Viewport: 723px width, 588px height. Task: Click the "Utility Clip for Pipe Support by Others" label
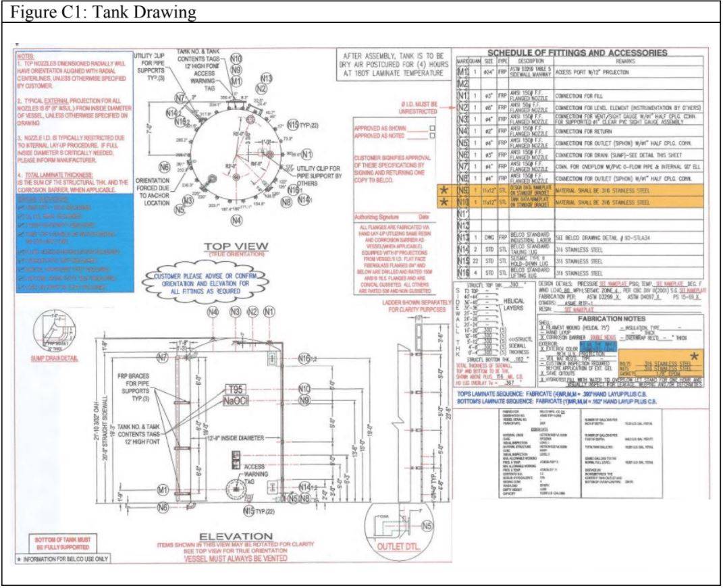coord(319,176)
